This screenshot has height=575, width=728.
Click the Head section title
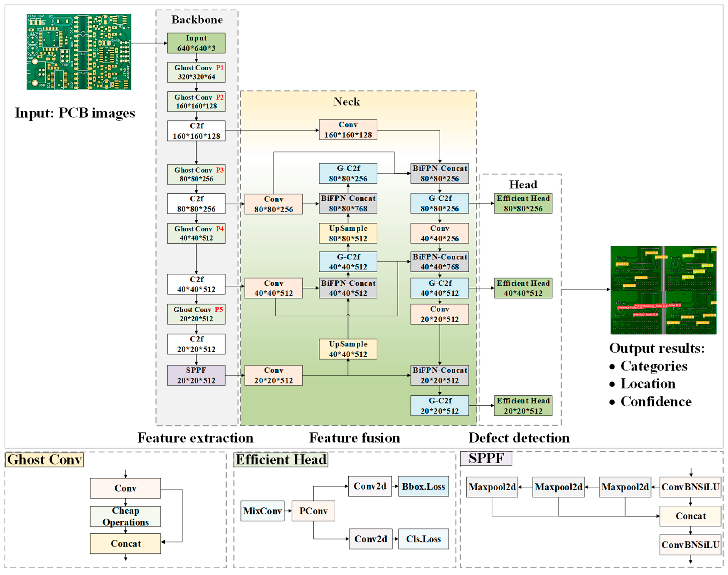(x=523, y=185)
